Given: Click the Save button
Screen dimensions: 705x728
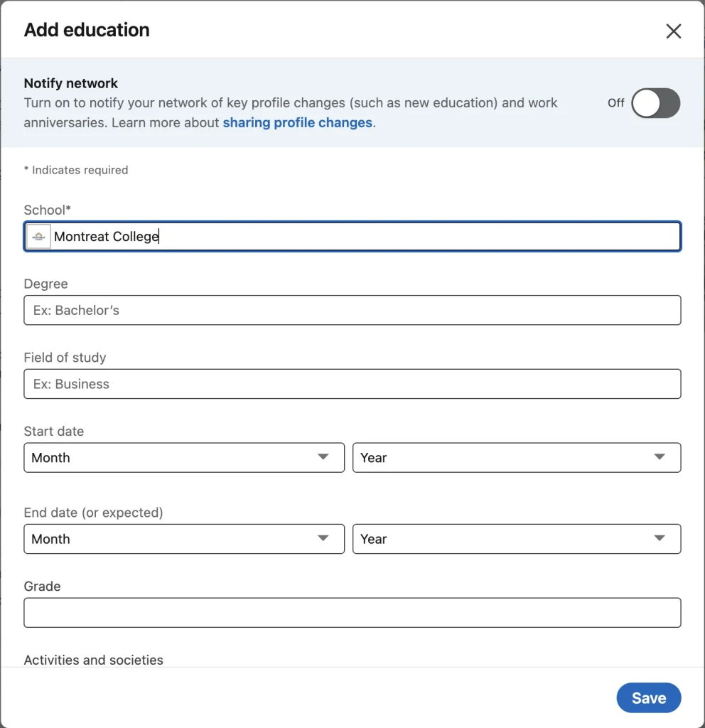Looking at the screenshot, I should coord(648,697).
